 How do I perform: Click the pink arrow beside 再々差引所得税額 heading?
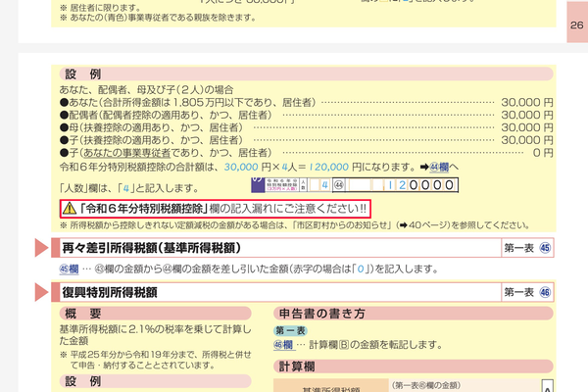pos(41,248)
